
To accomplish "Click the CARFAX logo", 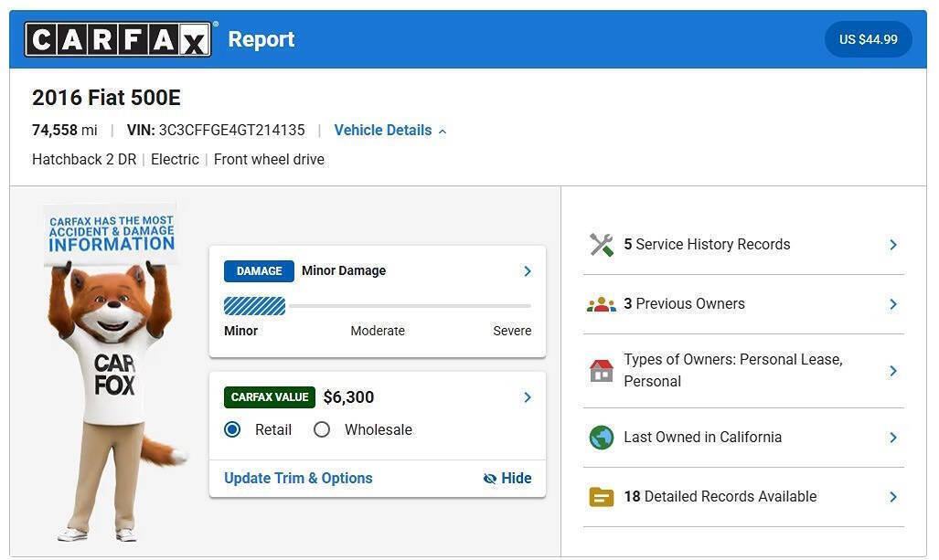I will (118, 39).
